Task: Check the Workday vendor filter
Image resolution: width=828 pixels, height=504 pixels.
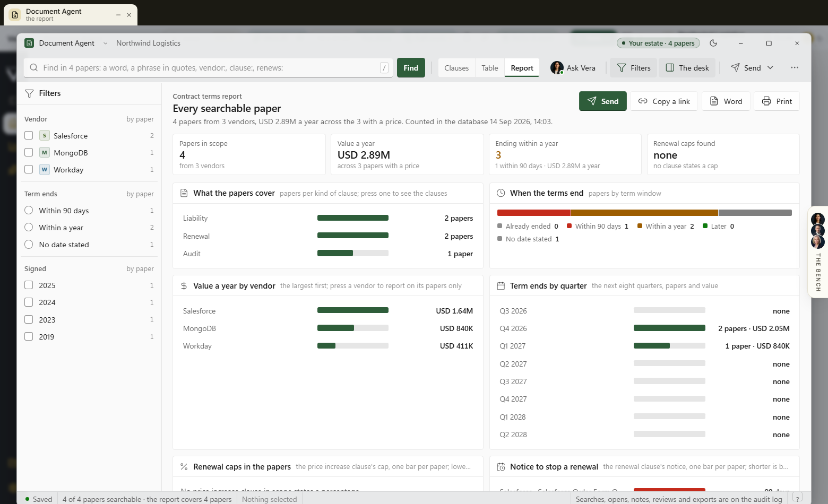Action: click(x=29, y=169)
